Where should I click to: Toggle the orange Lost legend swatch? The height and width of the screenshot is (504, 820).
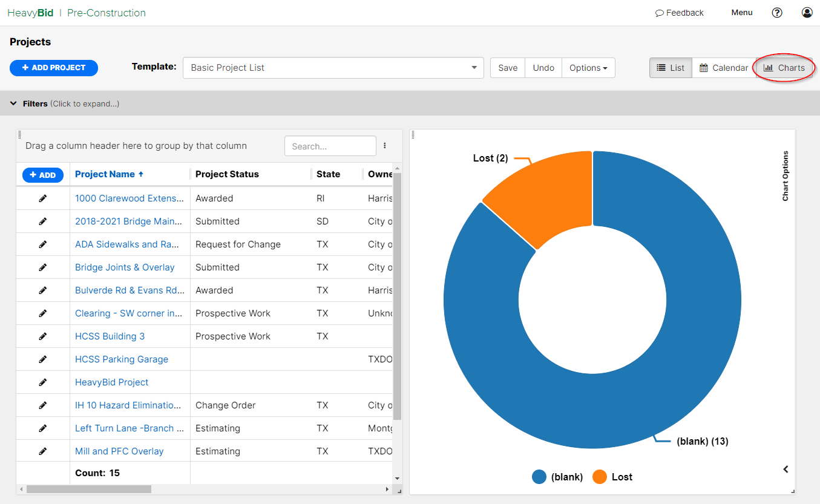(x=600, y=477)
